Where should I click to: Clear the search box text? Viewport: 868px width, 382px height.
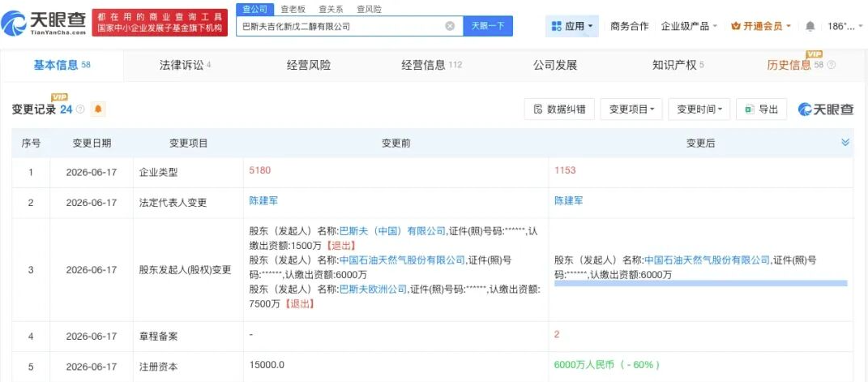point(450,26)
